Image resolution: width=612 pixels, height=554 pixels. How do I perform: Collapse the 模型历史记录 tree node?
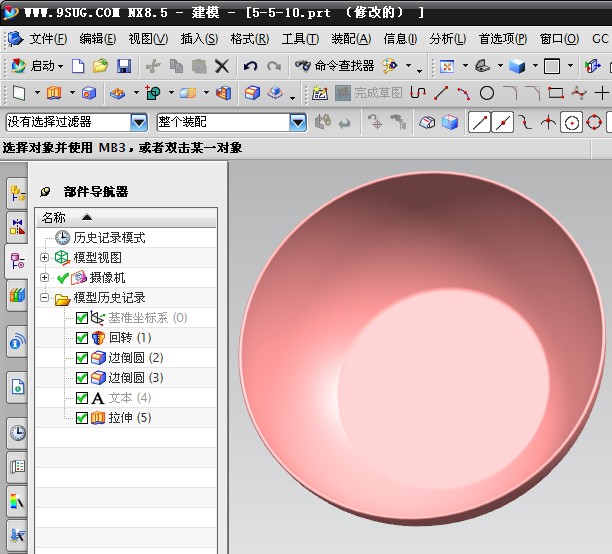(x=44, y=298)
